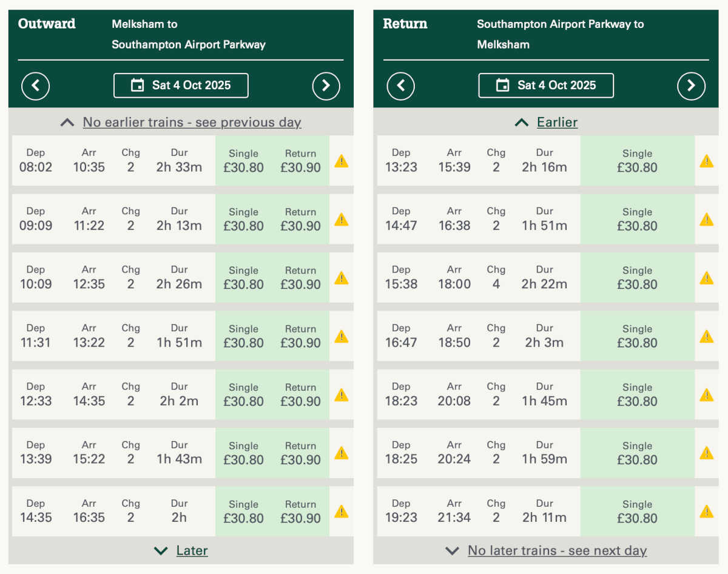
Task: Open Outward date picker Sat 4 Oct 2025
Action: tap(181, 86)
